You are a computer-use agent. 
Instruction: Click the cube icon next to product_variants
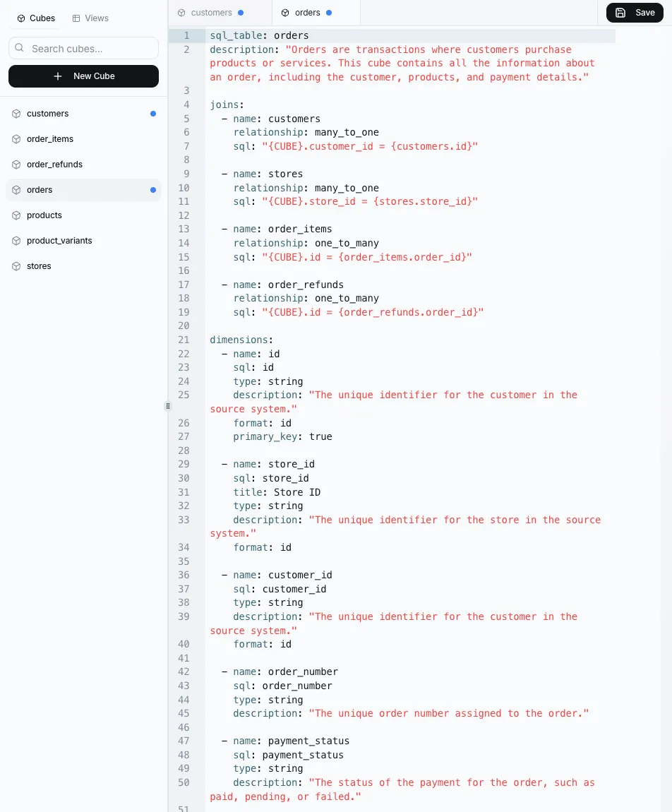[16, 241]
